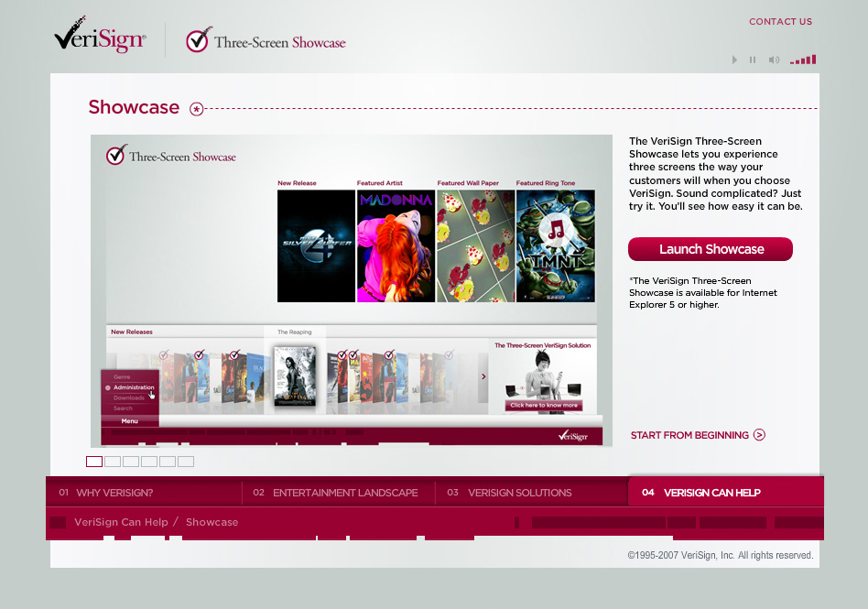Click the 'The Three-Screen VeriSign Solution' caption
This screenshot has height=609, width=868.
point(542,345)
